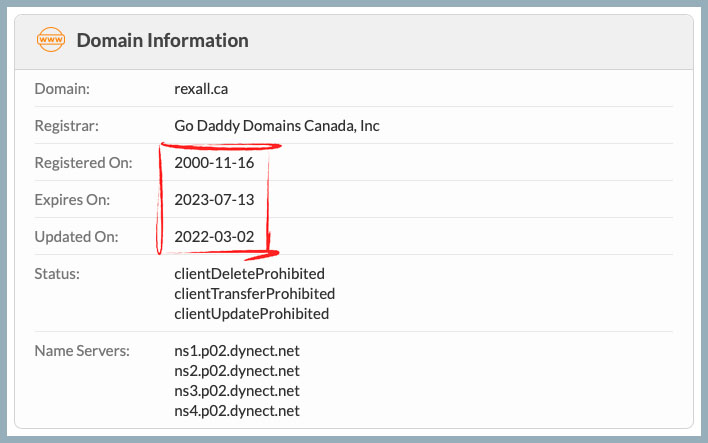This screenshot has height=443, width=708.
Task: Click the expiry date 2023-07-13
Action: coord(214,200)
